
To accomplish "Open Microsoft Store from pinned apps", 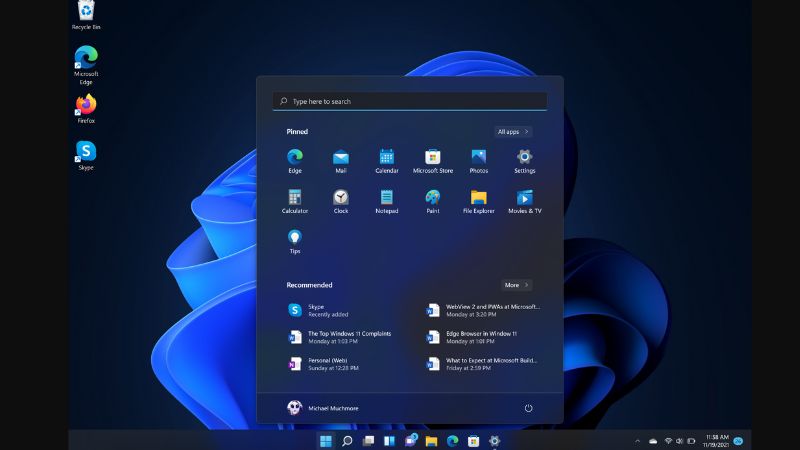I will tap(433, 161).
